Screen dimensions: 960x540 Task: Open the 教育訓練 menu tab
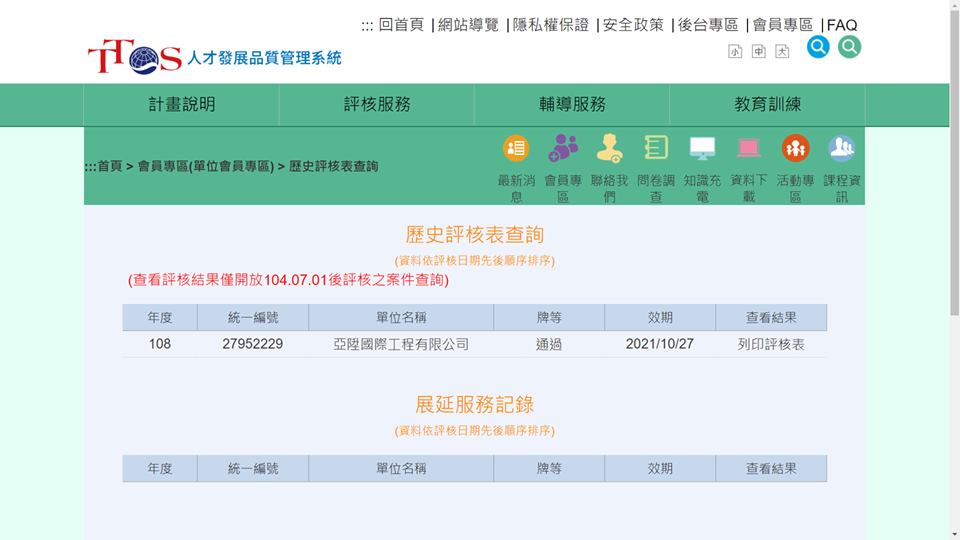tap(767, 105)
